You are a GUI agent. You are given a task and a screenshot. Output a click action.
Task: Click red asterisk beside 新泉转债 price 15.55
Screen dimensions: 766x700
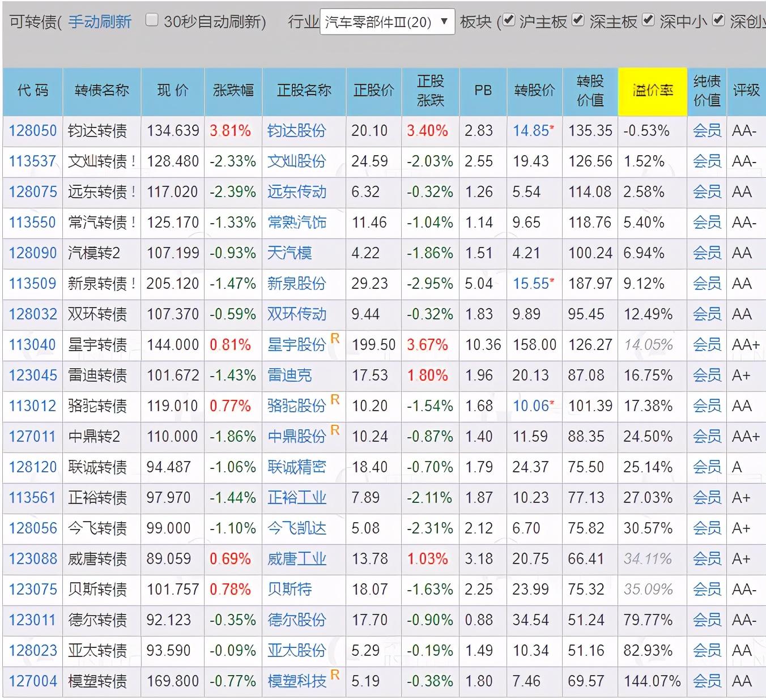tap(551, 279)
